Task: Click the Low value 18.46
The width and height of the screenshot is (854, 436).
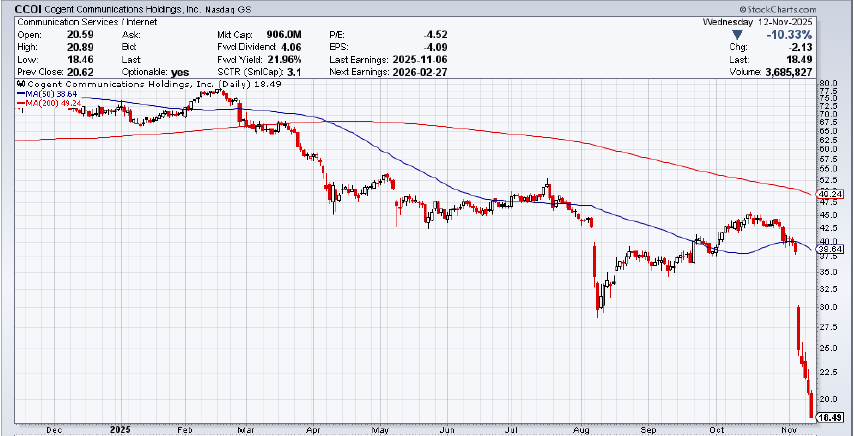Action: point(78,59)
